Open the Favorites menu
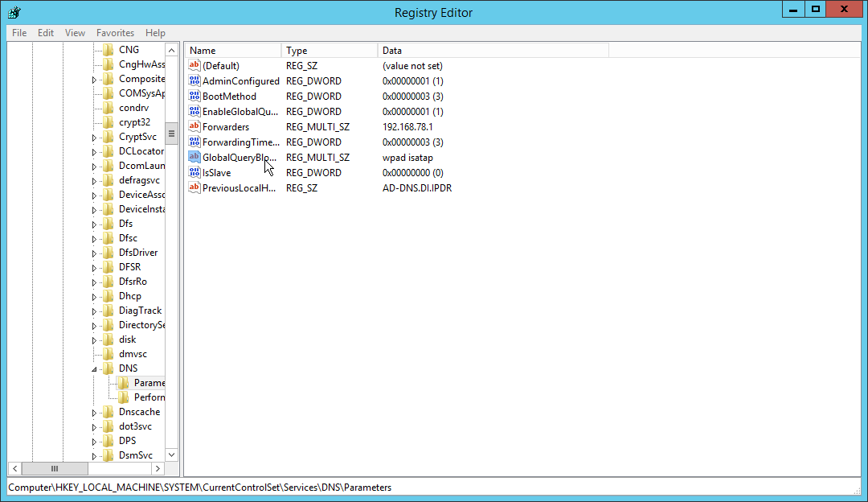The image size is (868, 502). (115, 33)
